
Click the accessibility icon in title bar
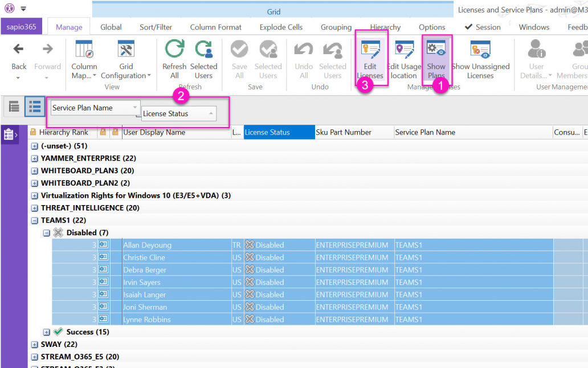pyautogui.click(x=9, y=8)
